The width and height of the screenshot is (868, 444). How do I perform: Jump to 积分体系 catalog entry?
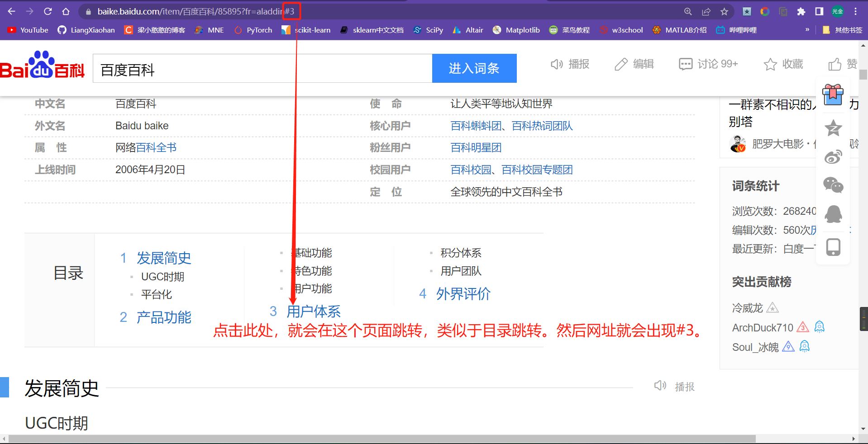coord(461,253)
